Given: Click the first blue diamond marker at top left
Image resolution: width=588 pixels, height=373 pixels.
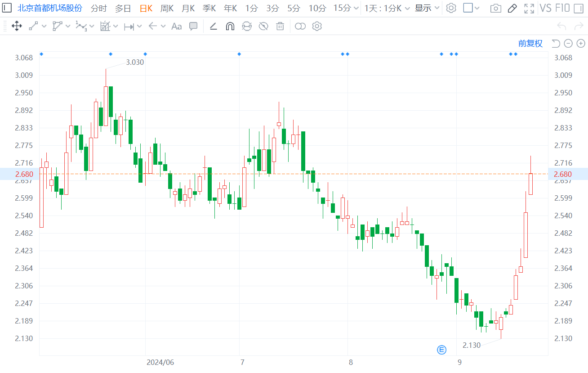Looking at the screenshot, I should pyautogui.click(x=41, y=54).
